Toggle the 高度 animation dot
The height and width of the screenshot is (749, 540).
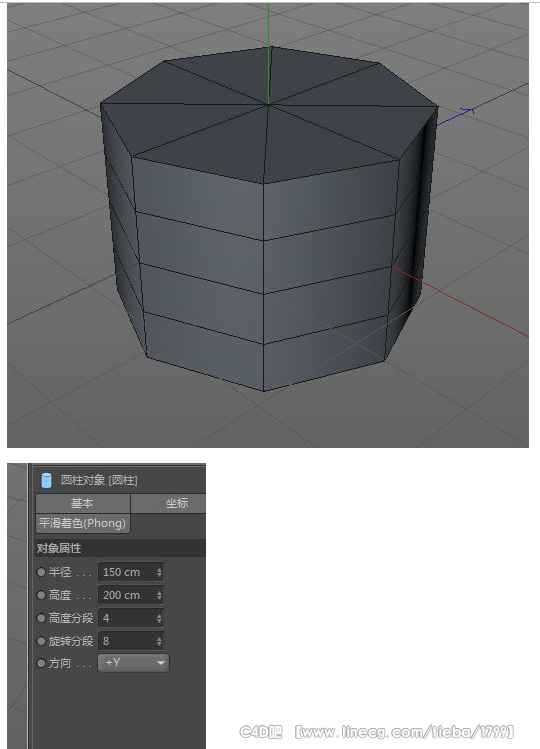[41, 595]
